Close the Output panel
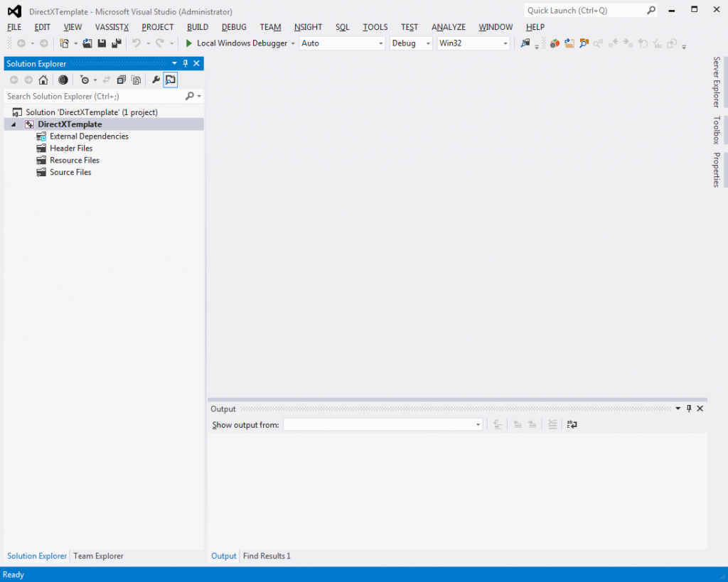Screen dimensions: 728x582 [x=700, y=409]
